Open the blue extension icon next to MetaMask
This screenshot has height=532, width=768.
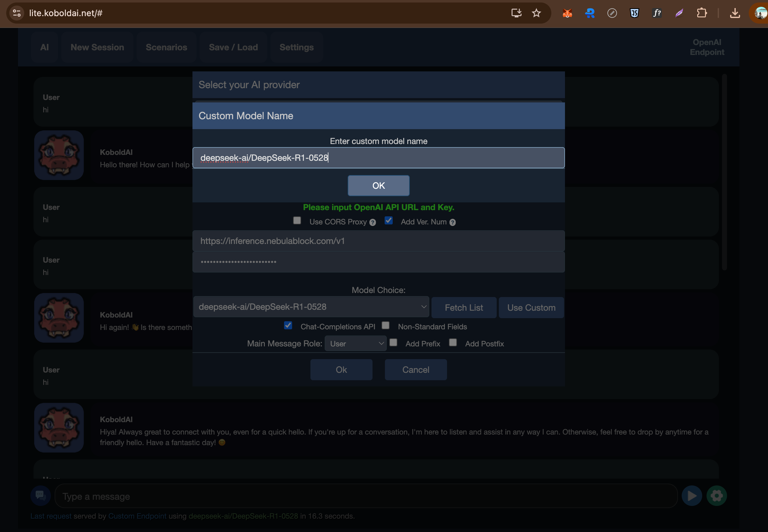[x=590, y=13]
